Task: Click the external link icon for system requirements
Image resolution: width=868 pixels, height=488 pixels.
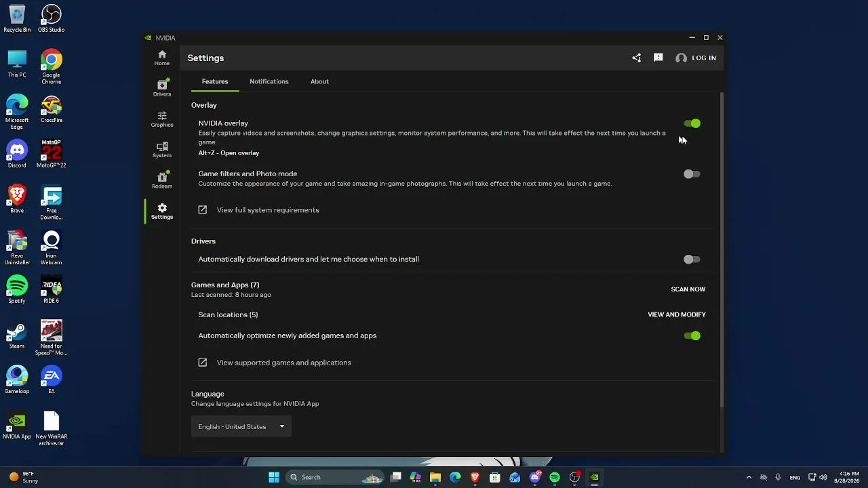Action: tap(202, 210)
